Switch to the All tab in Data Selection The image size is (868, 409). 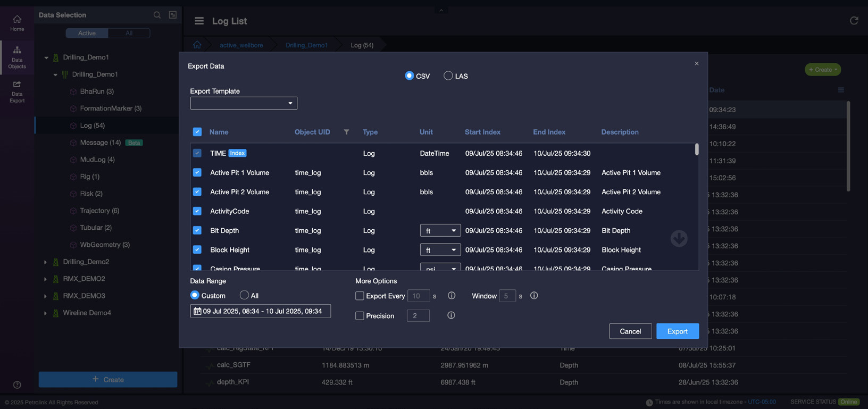point(129,33)
